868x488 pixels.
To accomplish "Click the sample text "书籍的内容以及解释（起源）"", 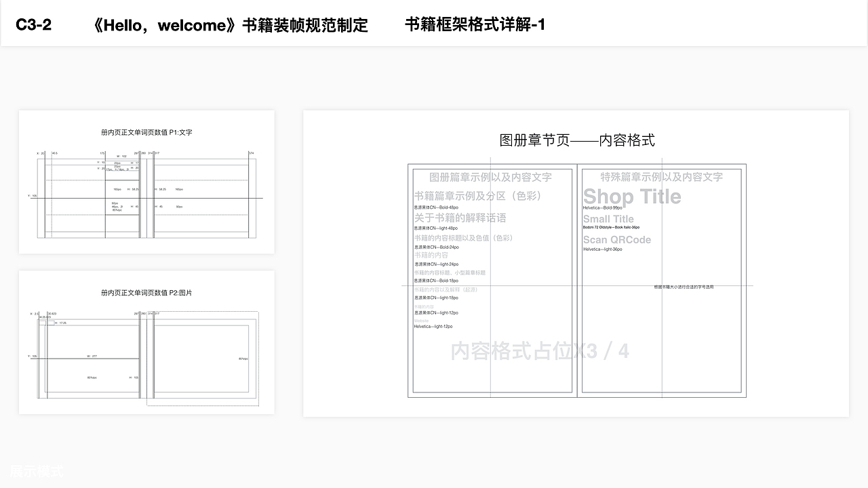I will [446, 289].
